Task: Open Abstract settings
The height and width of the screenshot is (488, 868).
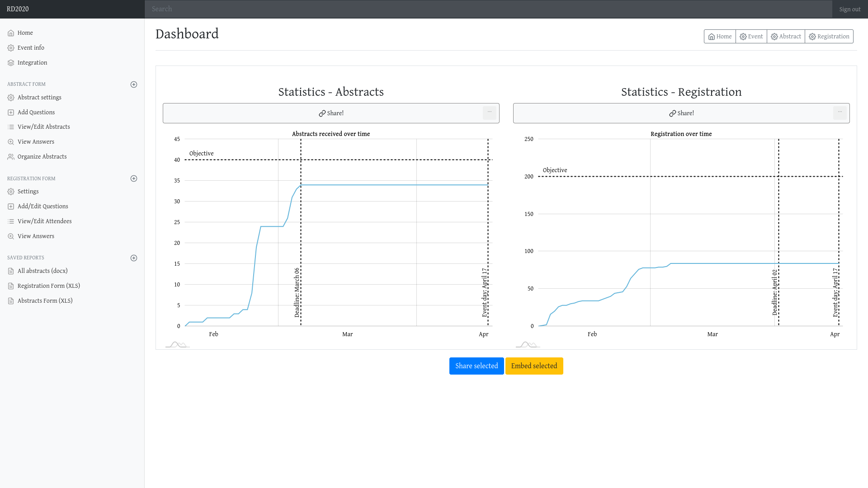Action: click(72, 98)
